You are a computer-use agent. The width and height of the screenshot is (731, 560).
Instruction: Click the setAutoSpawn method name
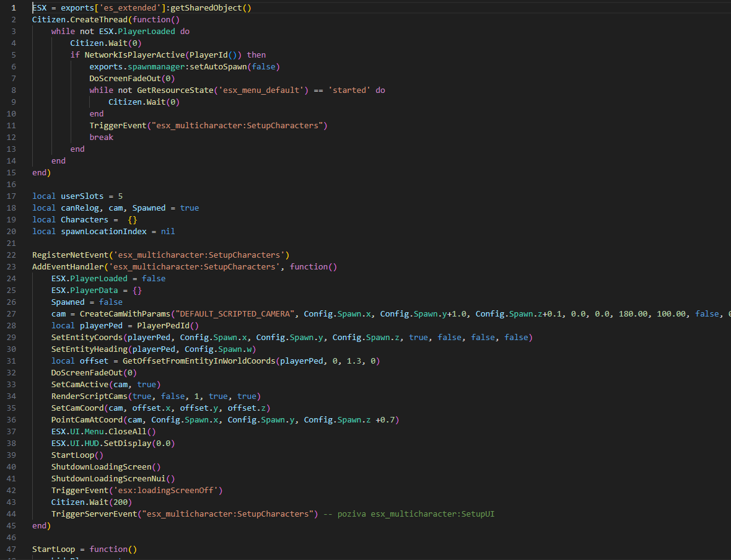pos(217,67)
